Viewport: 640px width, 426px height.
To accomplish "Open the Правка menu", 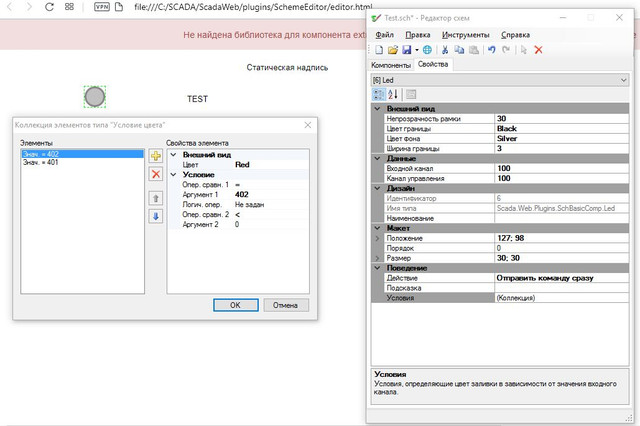I will coord(418,35).
